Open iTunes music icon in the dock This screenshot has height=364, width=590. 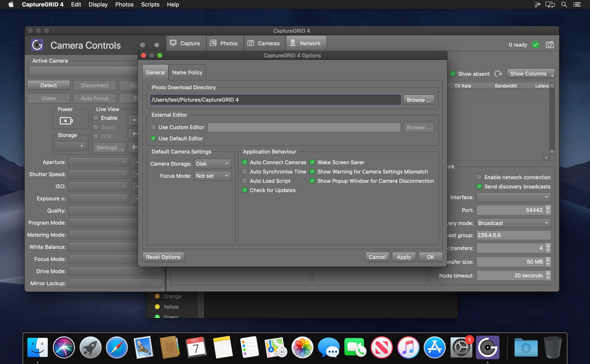point(408,347)
